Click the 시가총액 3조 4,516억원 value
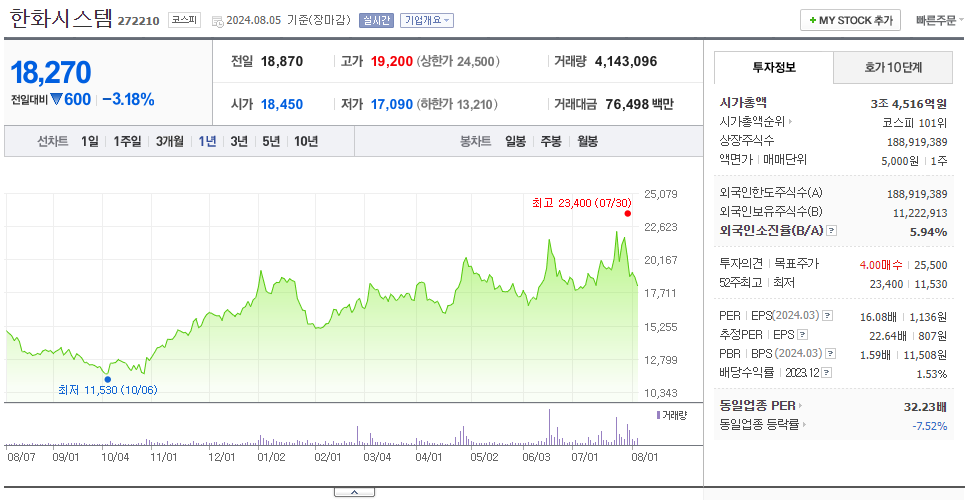The width and height of the screenshot is (968, 500). pyautogui.click(x=909, y=104)
